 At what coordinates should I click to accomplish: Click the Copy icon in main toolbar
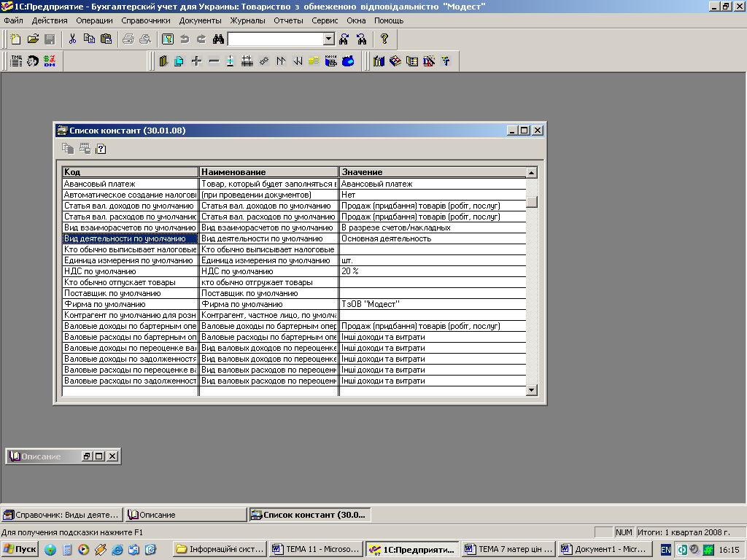(89, 39)
